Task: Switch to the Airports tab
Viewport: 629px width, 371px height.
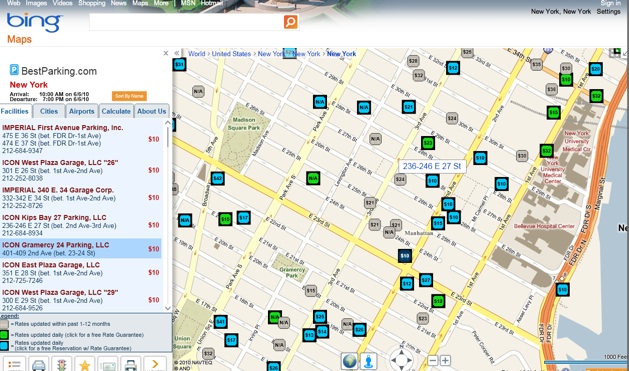Action: pyautogui.click(x=81, y=111)
